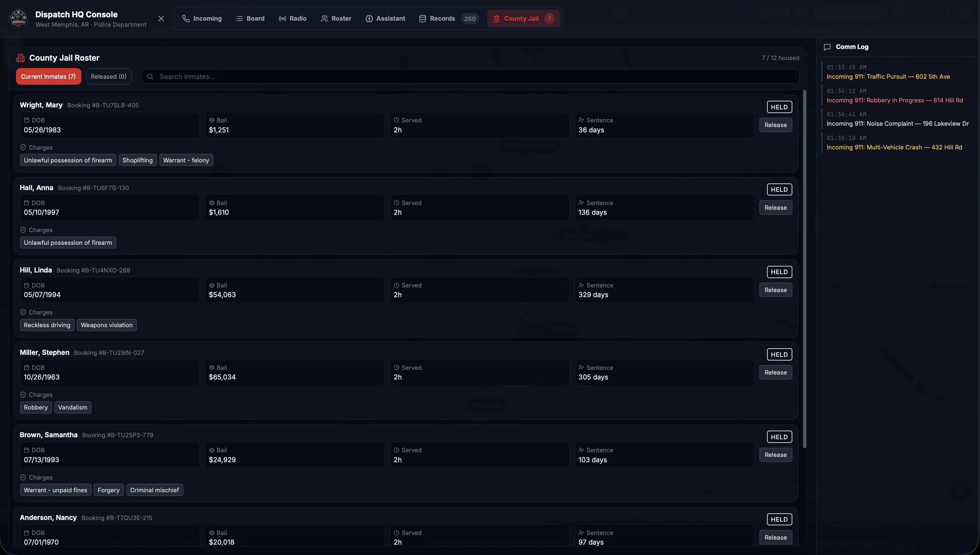Click the Comm Log chat icon
Image resolution: width=980 pixels, height=555 pixels.
827,47
